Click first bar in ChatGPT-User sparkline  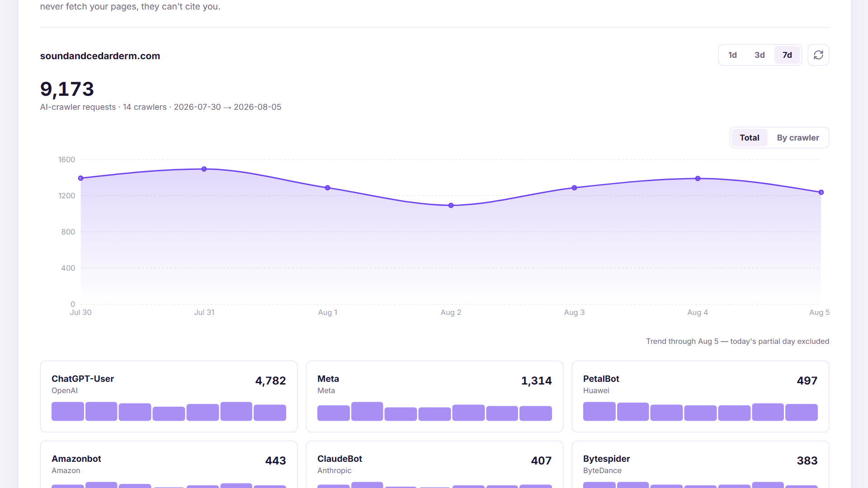coord(67,411)
